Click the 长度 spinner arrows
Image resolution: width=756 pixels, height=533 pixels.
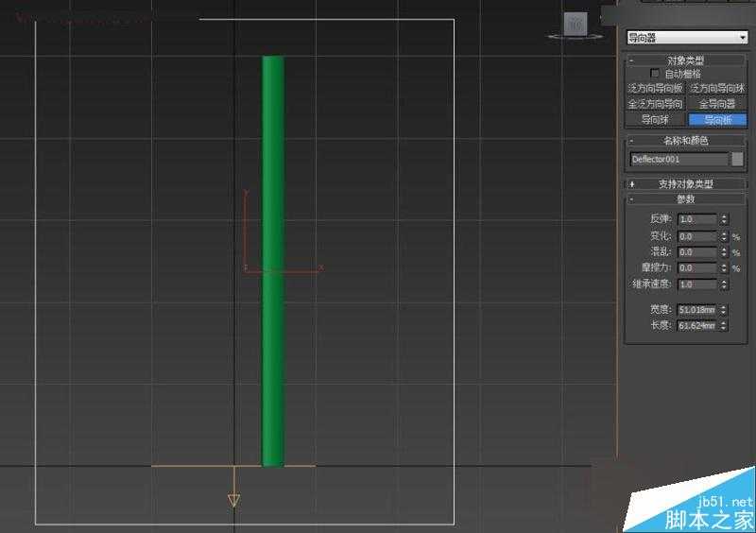tap(724, 326)
